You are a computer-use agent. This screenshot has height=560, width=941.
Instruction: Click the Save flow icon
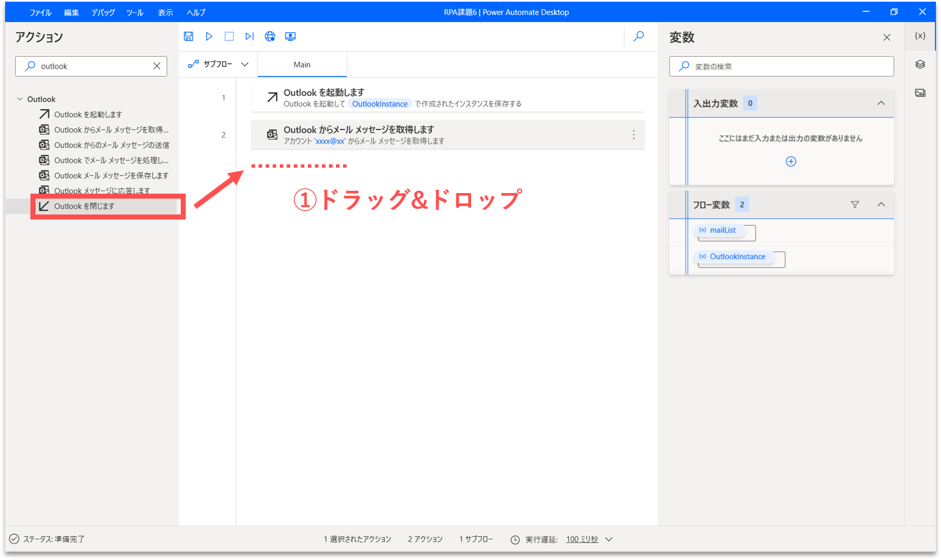pyautogui.click(x=189, y=37)
